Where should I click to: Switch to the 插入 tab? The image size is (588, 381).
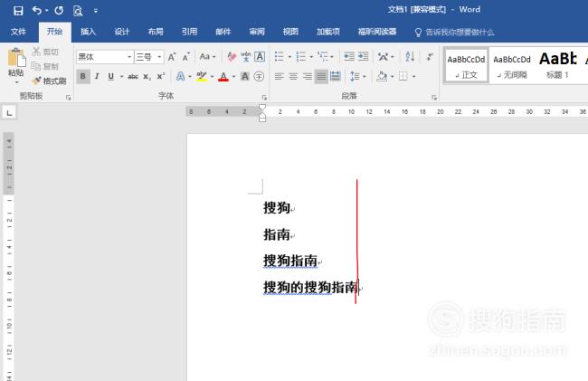88,32
